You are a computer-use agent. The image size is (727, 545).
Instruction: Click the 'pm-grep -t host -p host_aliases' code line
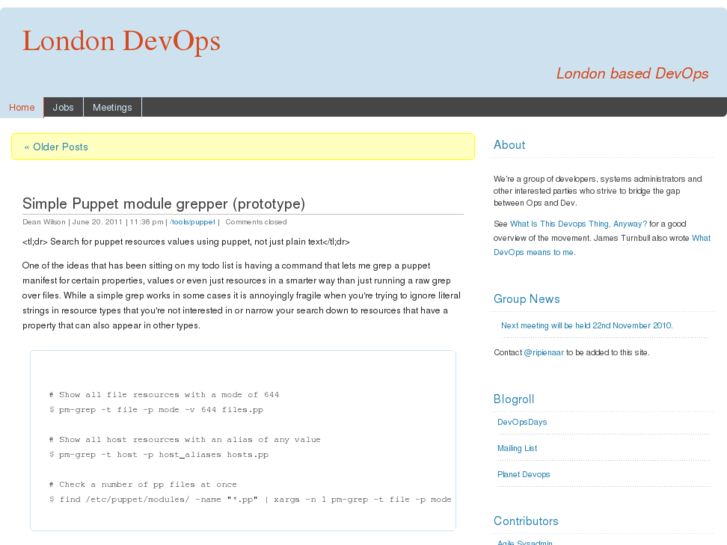point(159,455)
